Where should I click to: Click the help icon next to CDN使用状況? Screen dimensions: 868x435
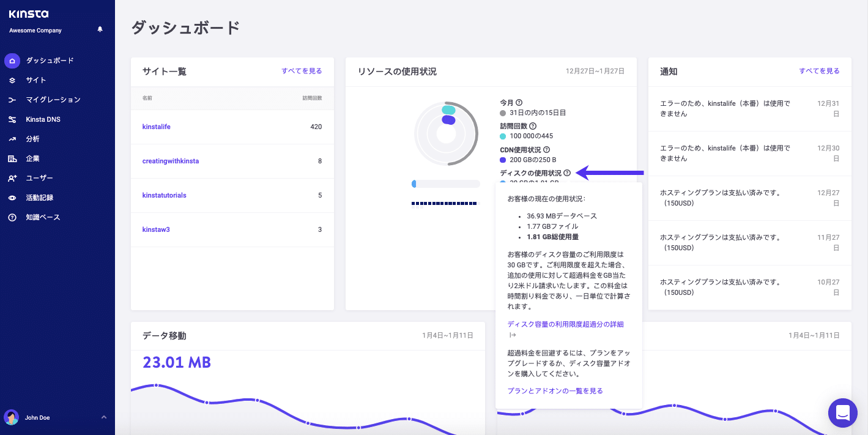click(547, 149)
